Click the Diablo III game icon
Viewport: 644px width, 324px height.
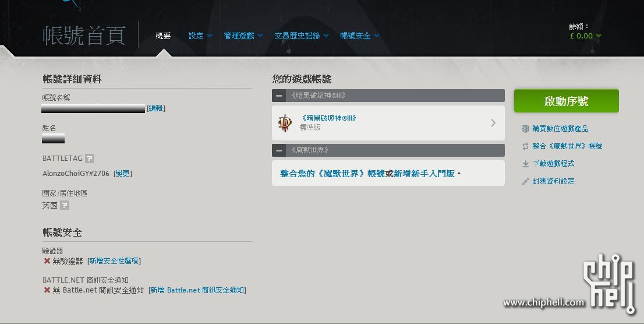(x=285, y=122)
